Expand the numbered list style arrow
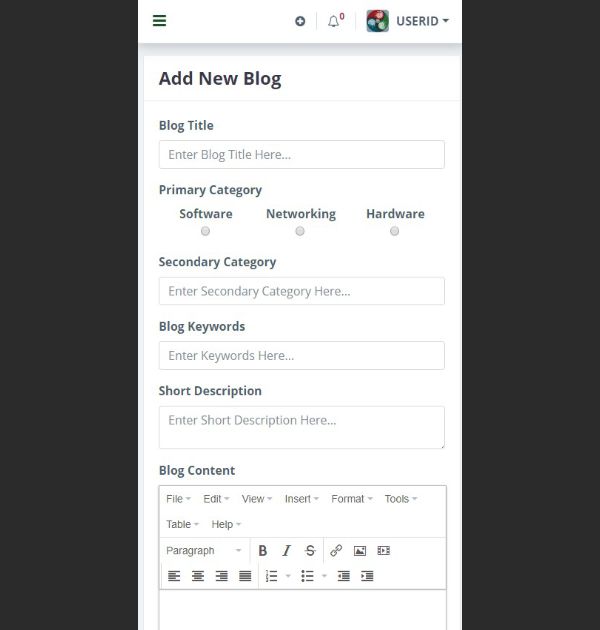This screenshot has width=600, height=630. (x=288, y=576)
